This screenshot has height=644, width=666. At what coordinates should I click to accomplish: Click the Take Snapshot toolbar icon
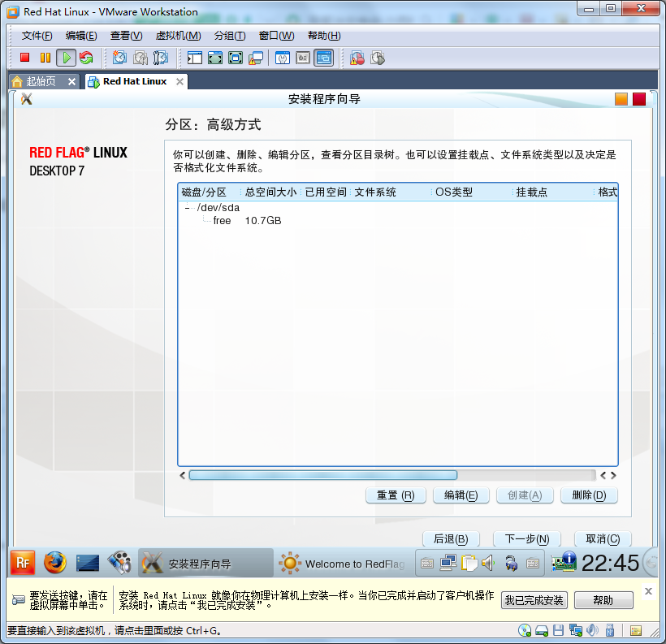(119, 58)
